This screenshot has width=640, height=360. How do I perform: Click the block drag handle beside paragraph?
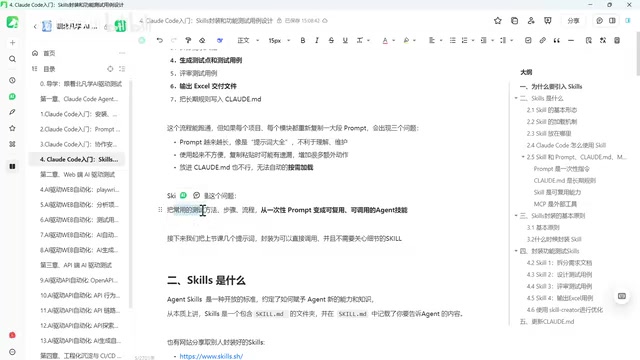[160, 210]
